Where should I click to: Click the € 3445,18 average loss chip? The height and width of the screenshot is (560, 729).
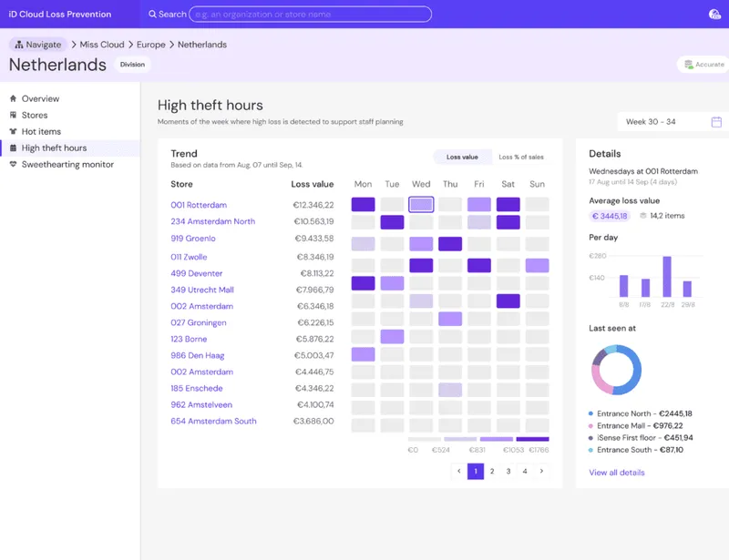click(610, 216)
